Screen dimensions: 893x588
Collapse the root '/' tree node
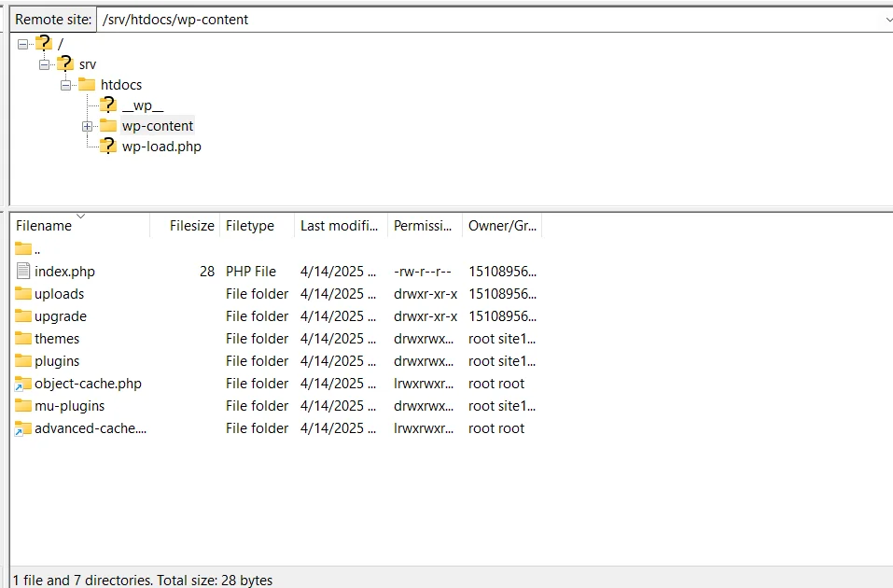22,44
